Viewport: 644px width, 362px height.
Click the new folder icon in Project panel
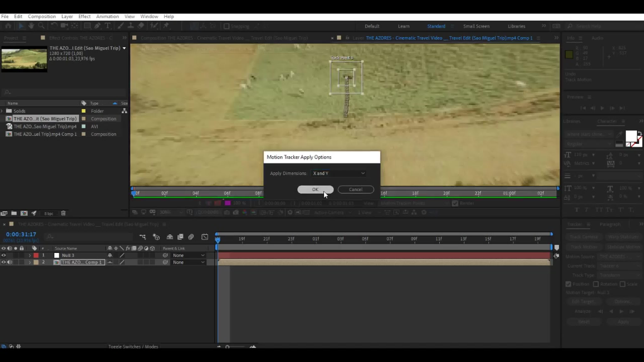pos(14,213)
